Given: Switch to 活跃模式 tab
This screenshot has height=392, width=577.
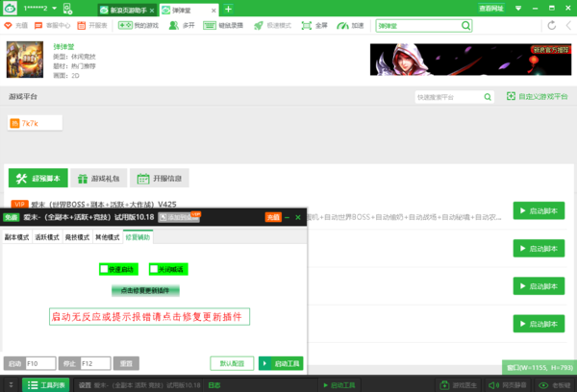Looking at the screenshot, I should [x=47, y=237].
